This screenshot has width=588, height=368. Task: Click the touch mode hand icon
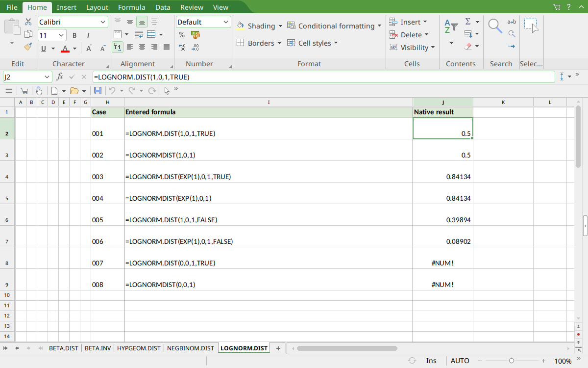(x=39, y=91)
